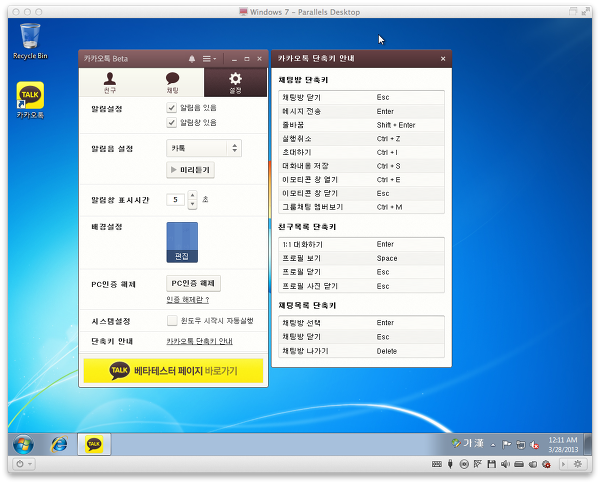Click Parallels Coherence mode icon in title bar
This screenshot has height=484, width=600.
(573, 11)
